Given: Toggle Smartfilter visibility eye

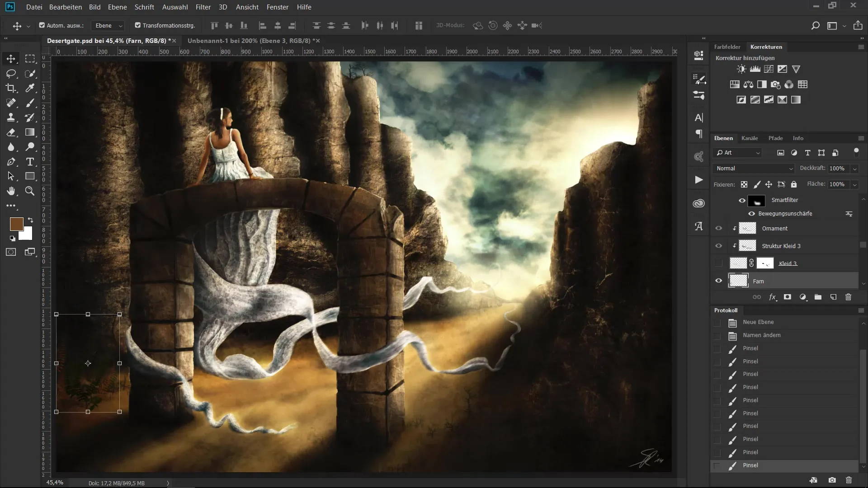Looking at the screenshot, I should click(x=742, y=200).
